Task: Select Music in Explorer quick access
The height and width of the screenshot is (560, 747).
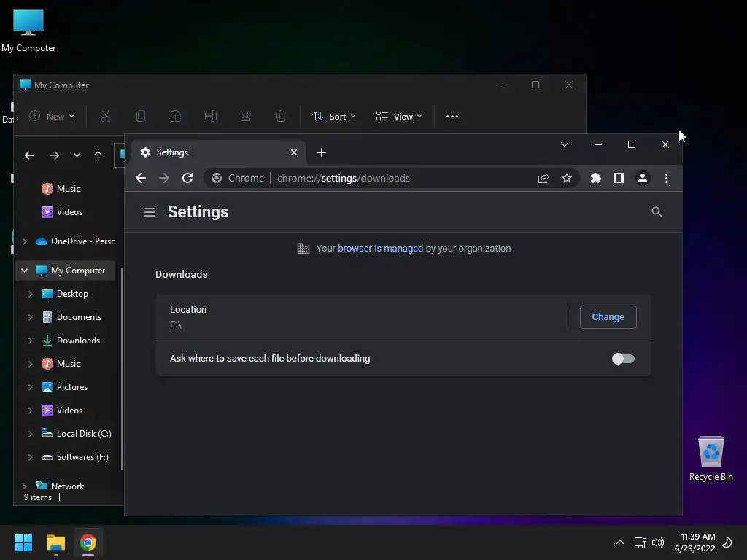Action: tap(61, 189)
